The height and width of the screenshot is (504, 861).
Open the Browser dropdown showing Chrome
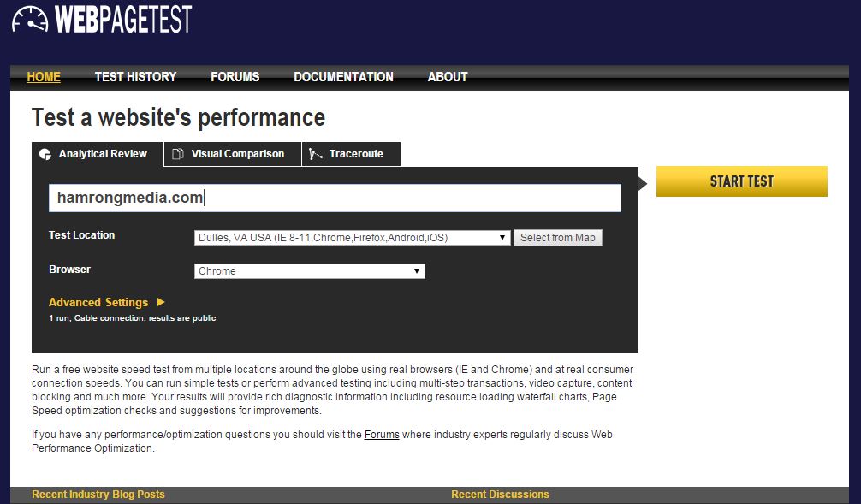(310, 271)
